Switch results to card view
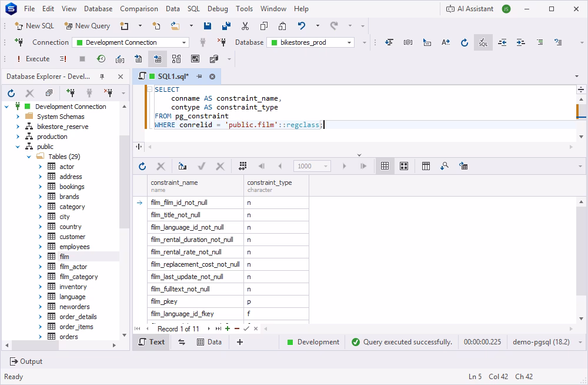The height and width of the screenshot is (385, 588). [x=404, y=166]
